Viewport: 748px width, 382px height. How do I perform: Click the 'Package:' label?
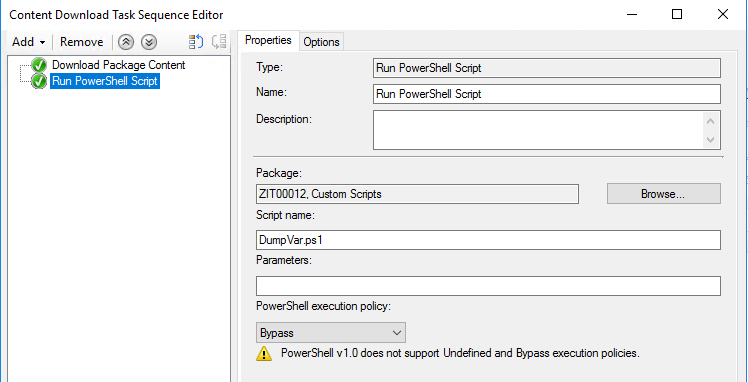click(279, 173)
